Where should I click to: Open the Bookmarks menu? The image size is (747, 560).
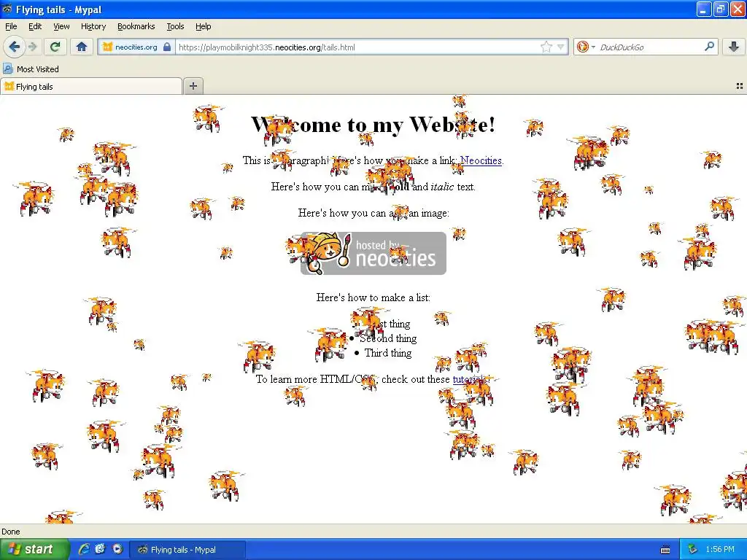[x=136, y=26]
